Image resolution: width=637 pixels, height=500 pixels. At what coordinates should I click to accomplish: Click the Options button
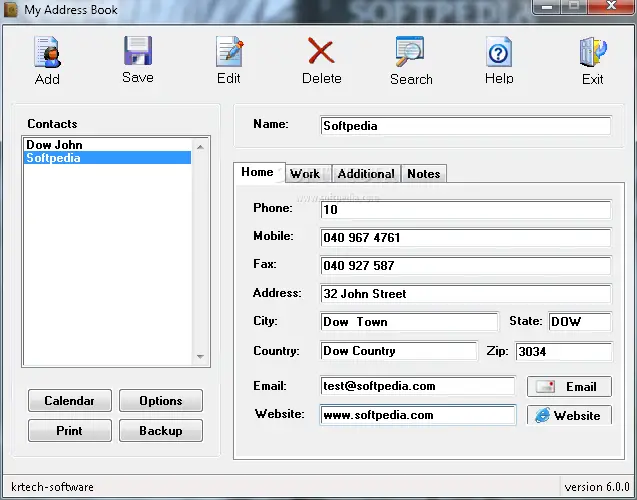[161, 400]
